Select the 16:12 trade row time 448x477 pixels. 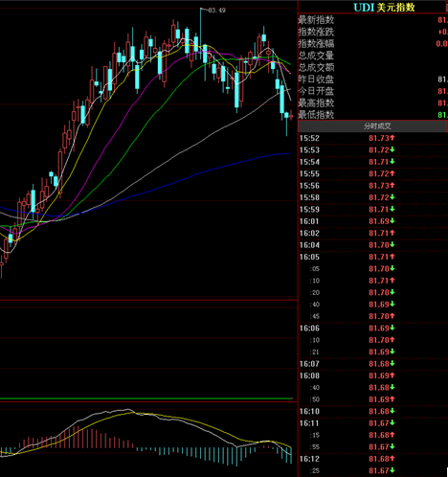[309, 459]
